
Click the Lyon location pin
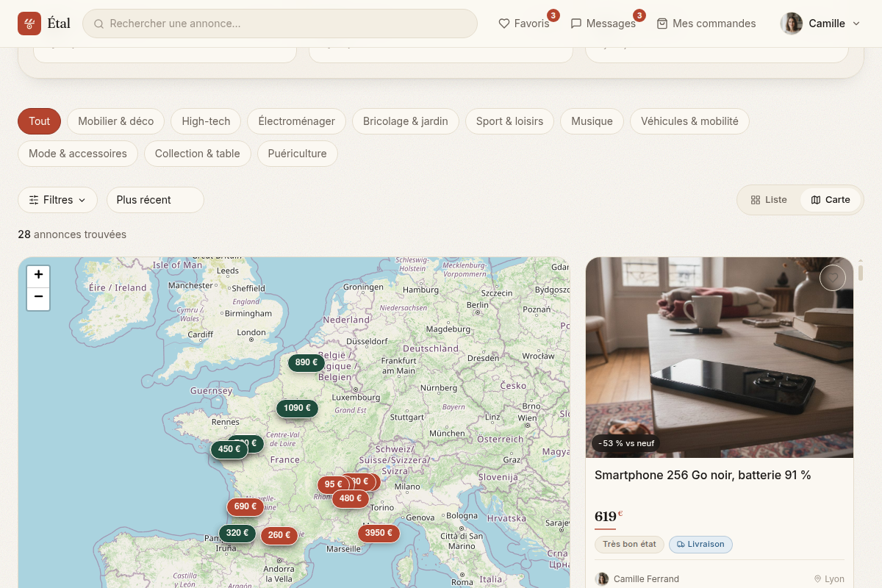tap(817, 579)
